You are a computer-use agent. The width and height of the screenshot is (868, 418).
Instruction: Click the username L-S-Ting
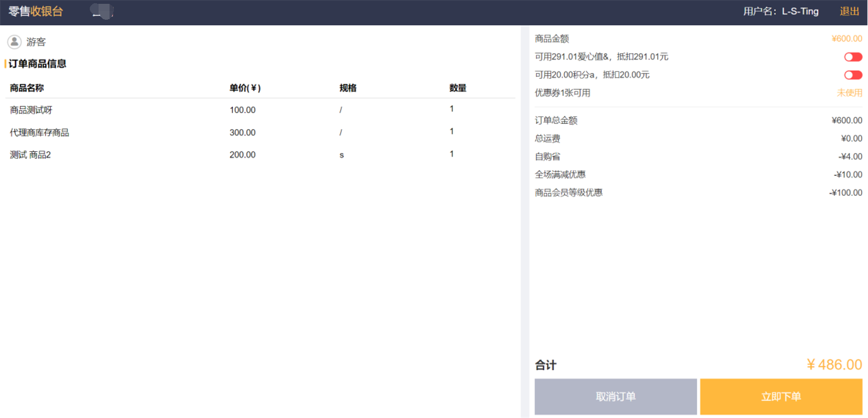[x=800, y=12]
